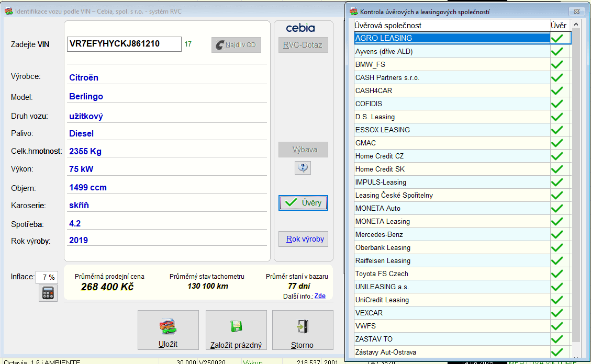Click the Uložit button with cars icon
This screenshot has width=591, height=364.
[x=168, y=330]
